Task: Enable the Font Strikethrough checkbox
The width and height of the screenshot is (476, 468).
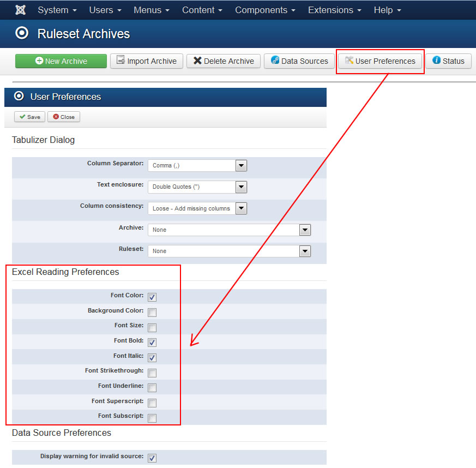Action: point(152,373)
